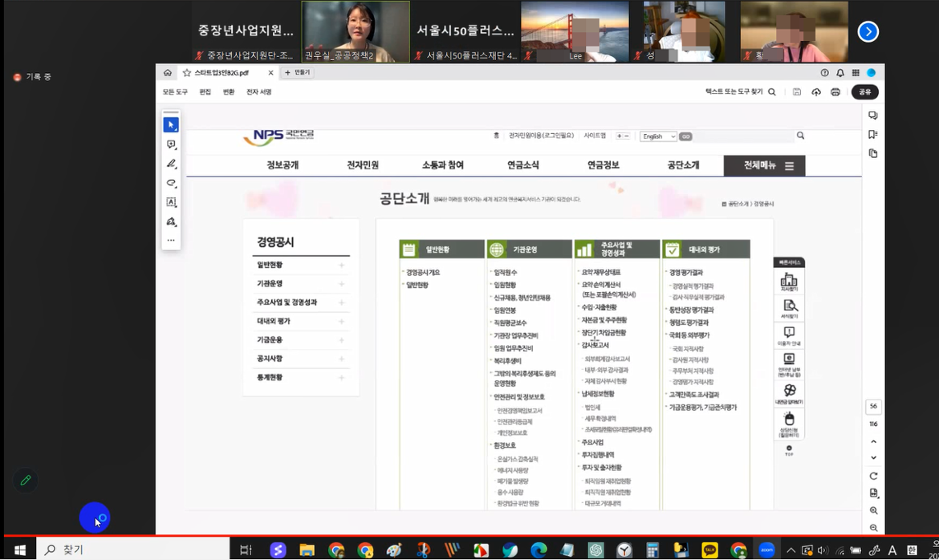The image size is (939, 560).
Task: Open the 전자 서명 menu
Action: [258, 92]
